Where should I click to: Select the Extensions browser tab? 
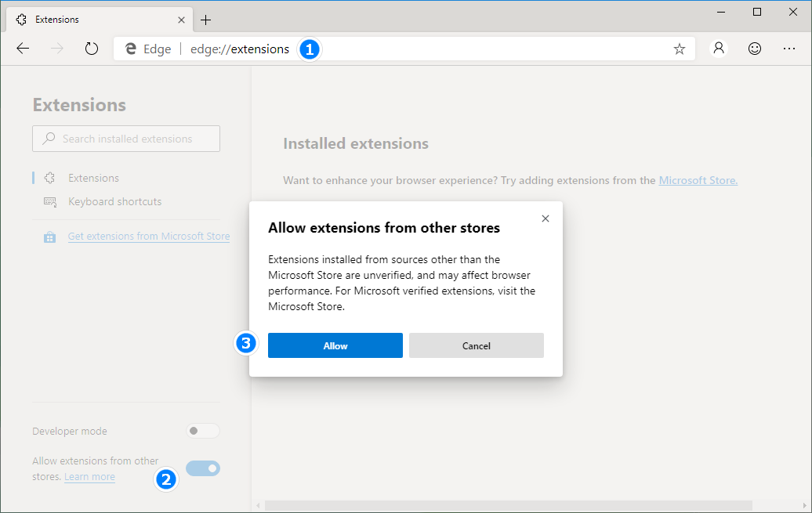click(100, 20)
